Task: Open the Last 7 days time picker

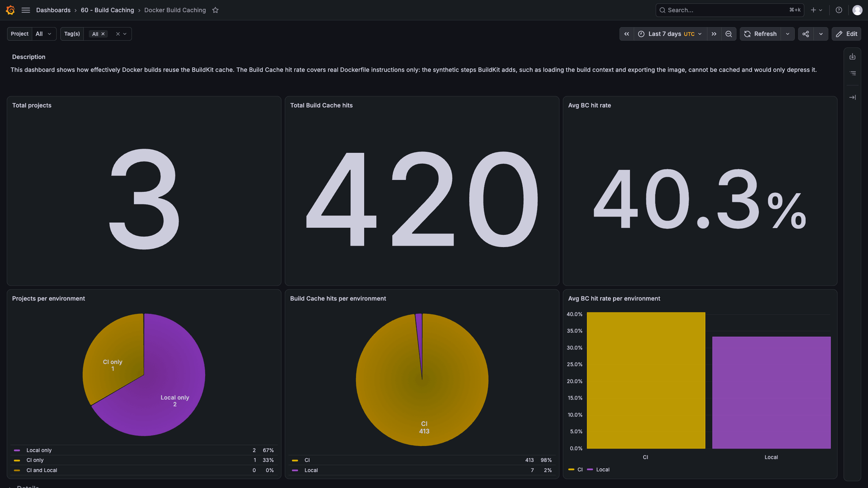Action: click(670, 34)
